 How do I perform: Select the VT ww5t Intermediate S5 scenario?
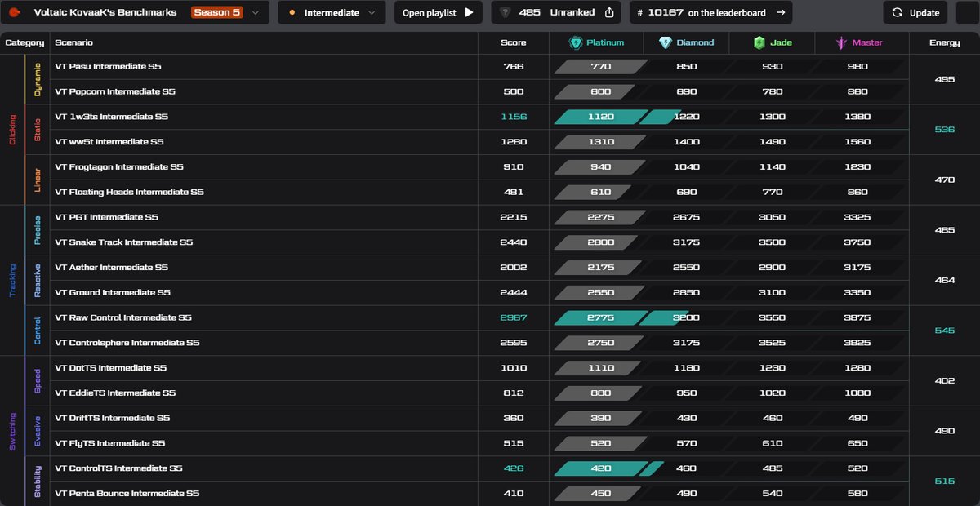(x=109, y=142)
